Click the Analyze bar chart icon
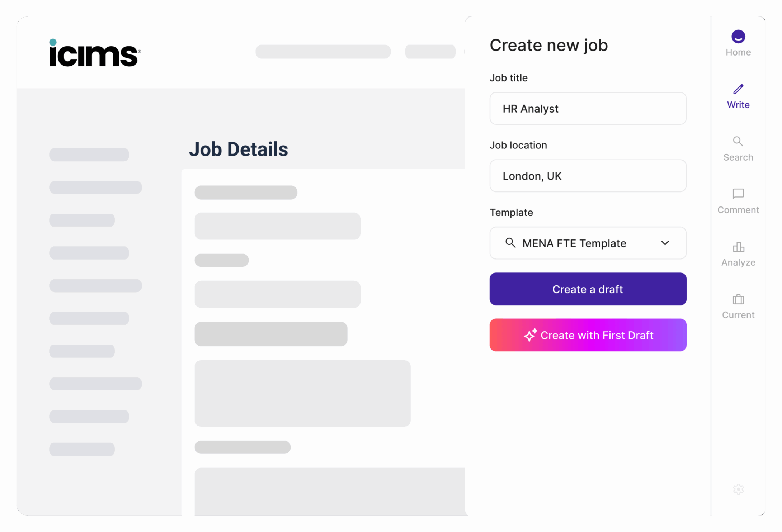The width and height of the screenshot is (782, 532). 738,247
